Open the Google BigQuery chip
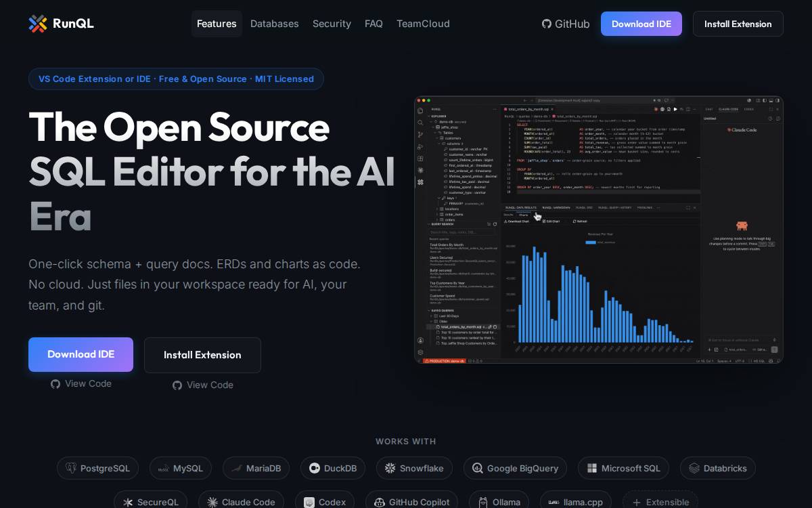Image resolution: width=812 pixels, height=508 pixels. 515,468
